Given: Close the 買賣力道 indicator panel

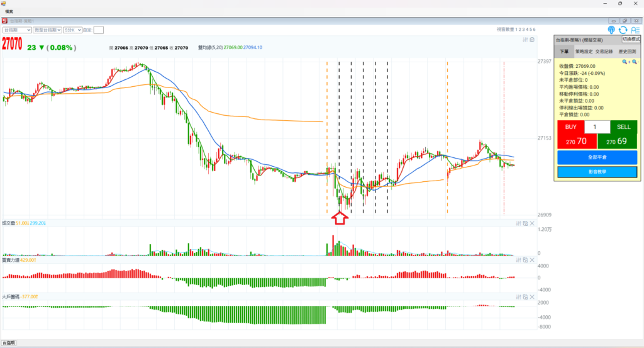Looking at the screenshot, I should click(x=532, y=259).
